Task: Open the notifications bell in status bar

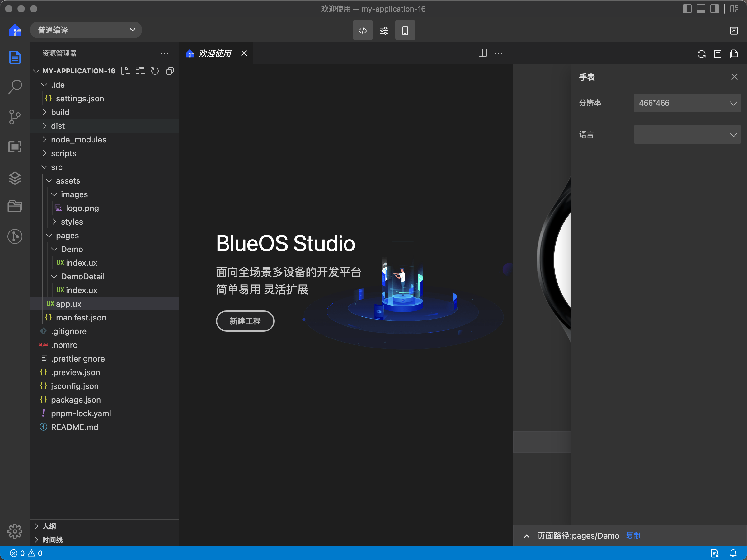Action: pos(733,553)
